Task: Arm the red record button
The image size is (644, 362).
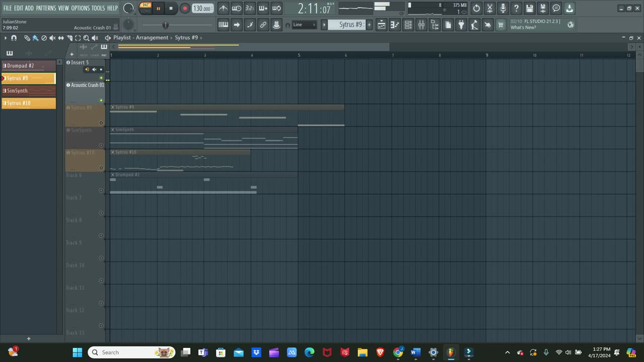Action: 185,8
